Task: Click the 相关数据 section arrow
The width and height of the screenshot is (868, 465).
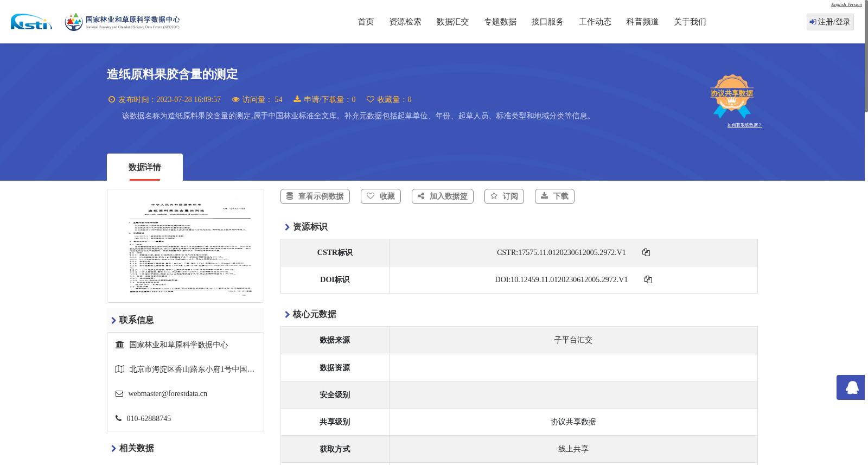Action: tap(113, 449)
